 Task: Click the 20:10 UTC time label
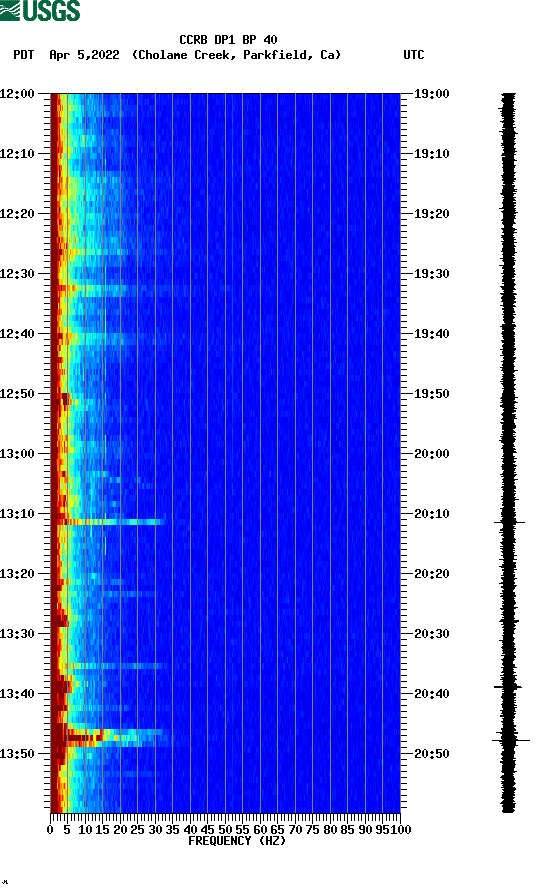click(x=432, y=514)
